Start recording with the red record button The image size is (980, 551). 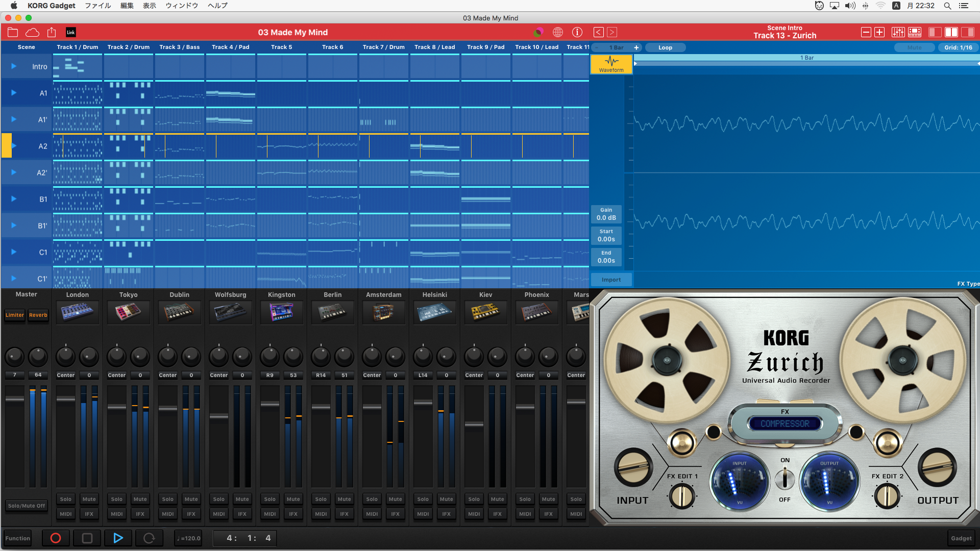pos(56,538)
